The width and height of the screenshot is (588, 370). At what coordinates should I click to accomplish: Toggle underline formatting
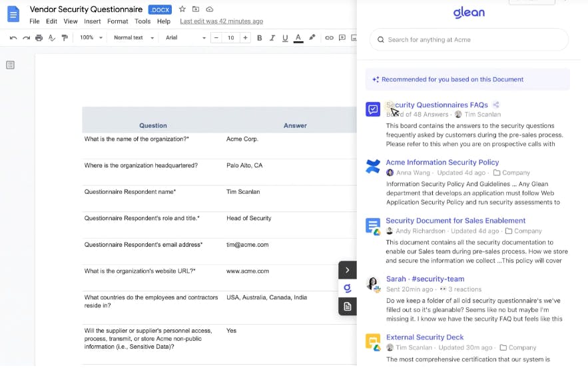click(285, 38)
